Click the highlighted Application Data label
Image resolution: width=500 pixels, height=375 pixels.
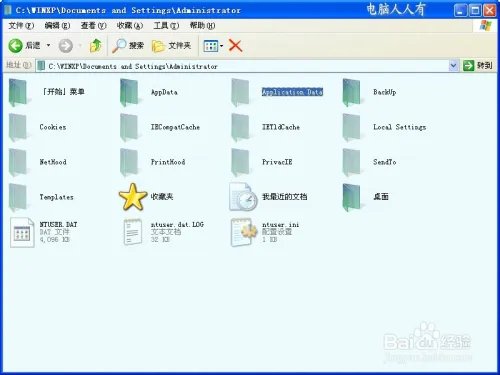[292, 92]
